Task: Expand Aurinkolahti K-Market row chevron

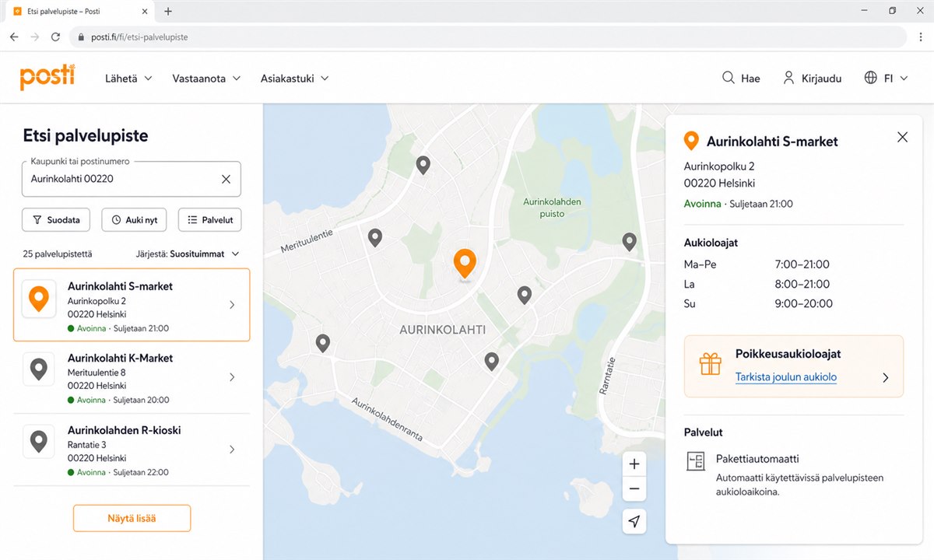Action: pyautogui.click(x=232, y=377)
